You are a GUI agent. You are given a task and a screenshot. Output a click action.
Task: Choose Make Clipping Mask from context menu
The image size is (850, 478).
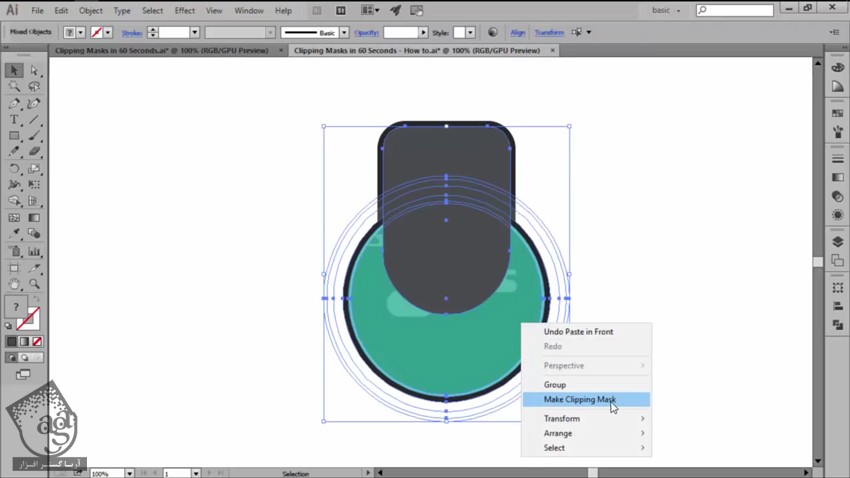(x=580, y=400)
